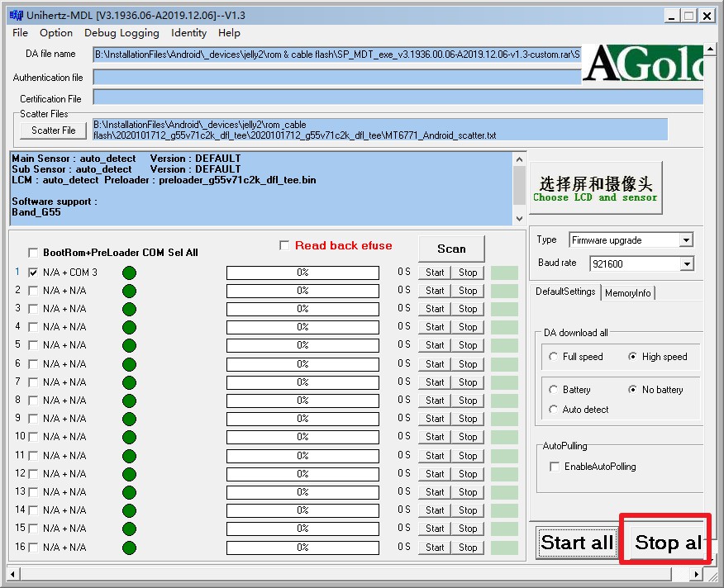Screen dimensions: 724x588
Task: Click the Band_G55 text in info box
Action: (36, 212)
